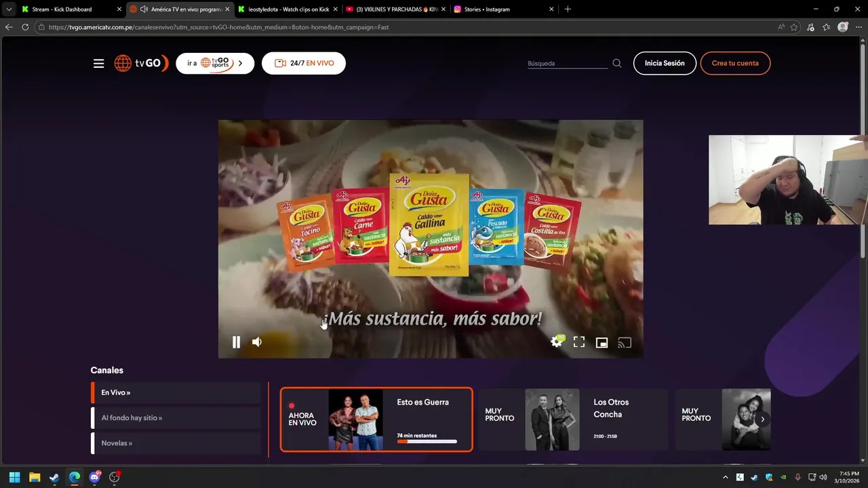Open browser settings and more menu
Screen dimensions: 868x488
tap(859, 27)
